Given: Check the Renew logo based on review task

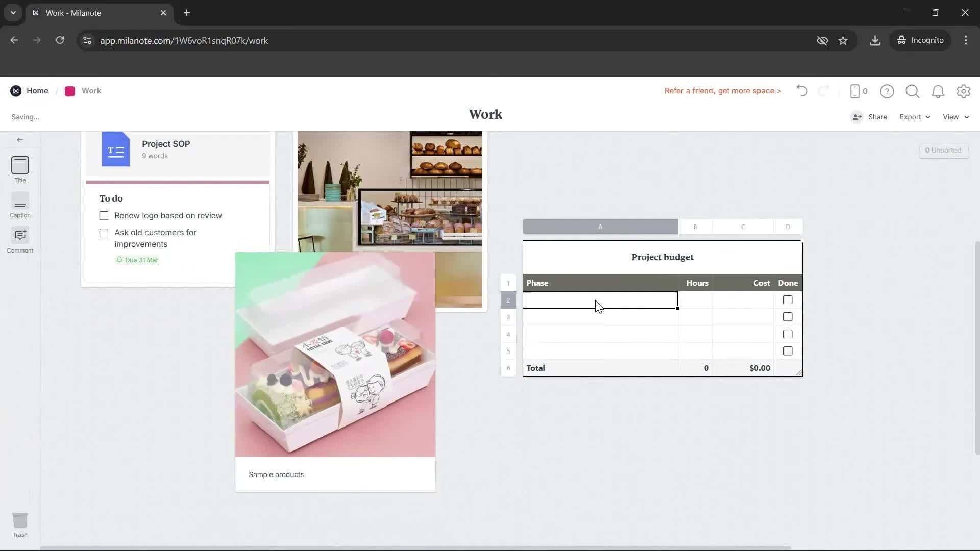Looking at the screenshot, I should [104, 215].
